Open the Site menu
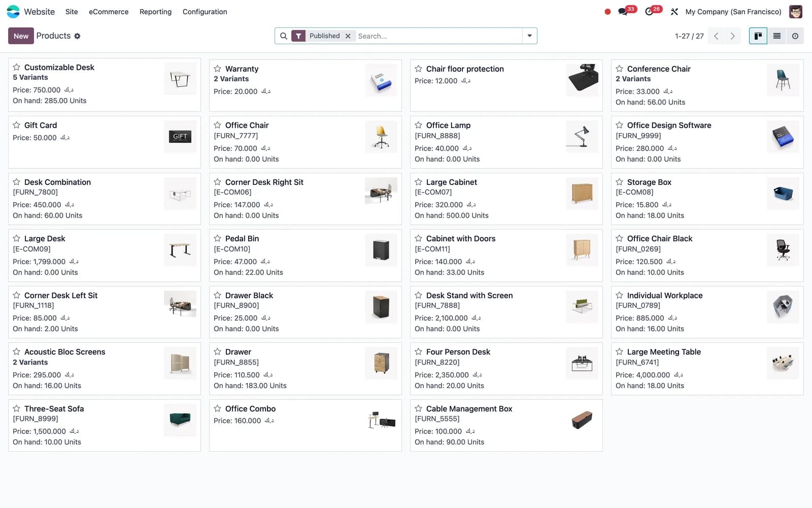The image size is (812, 508). pyautogui.click(x=72, y=12)
